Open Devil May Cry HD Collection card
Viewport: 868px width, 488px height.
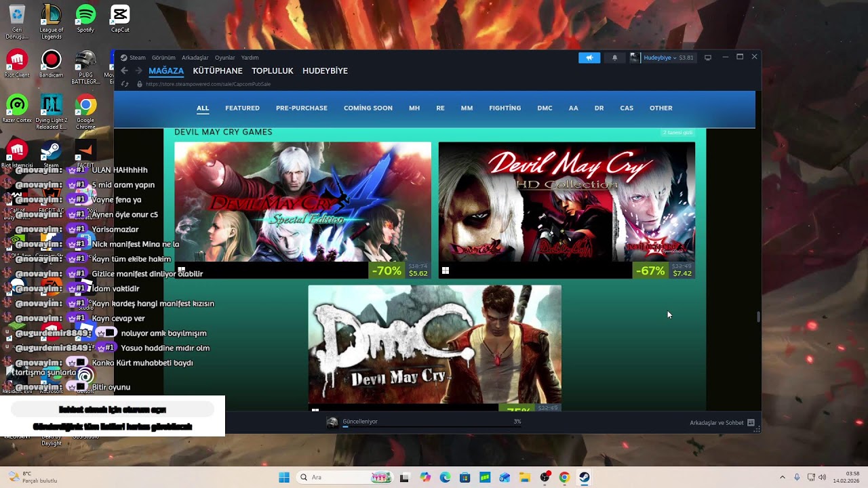pos(567,210)
